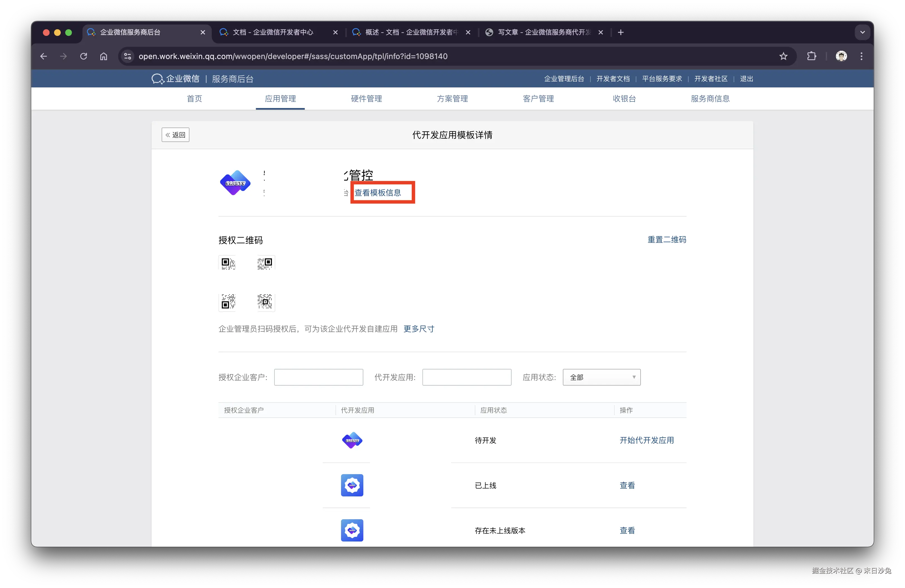Viewport: 905px width, 588px height.
Task: Click the 应用状态 column header
Action: pyautogui.click(x=493, y=410)
